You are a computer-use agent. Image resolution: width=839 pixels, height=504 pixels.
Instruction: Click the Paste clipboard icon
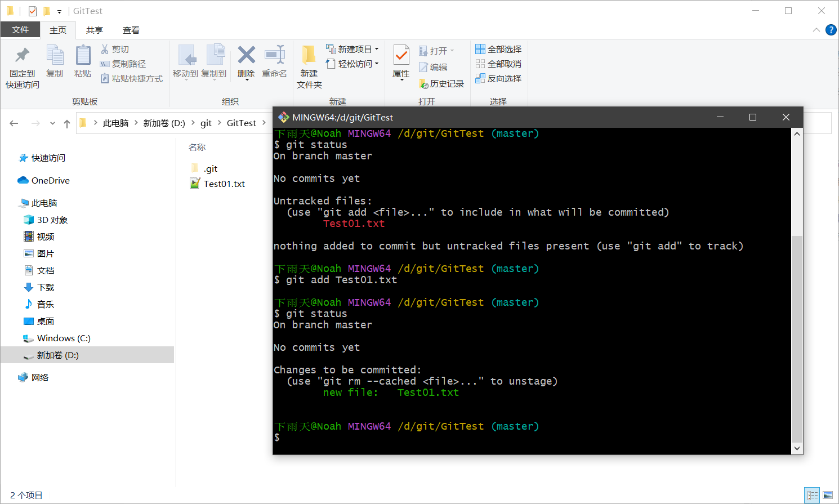click(83, 55)
